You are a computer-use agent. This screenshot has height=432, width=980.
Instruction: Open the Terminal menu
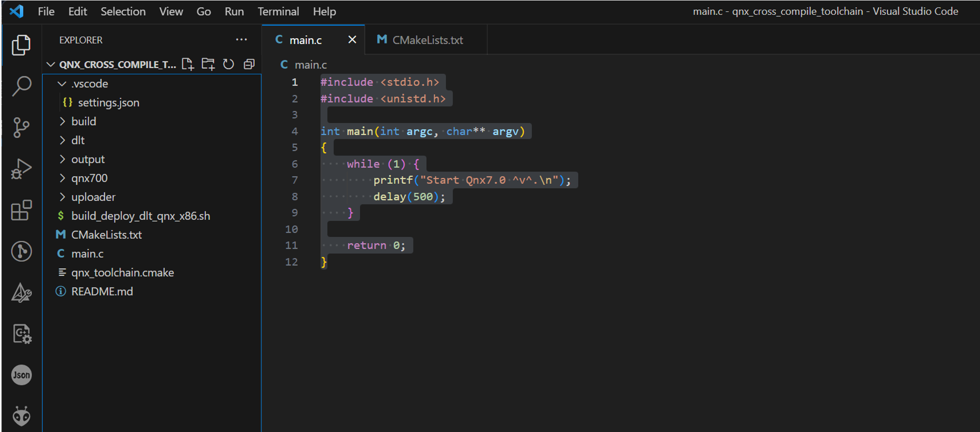[x=278, y=11]
